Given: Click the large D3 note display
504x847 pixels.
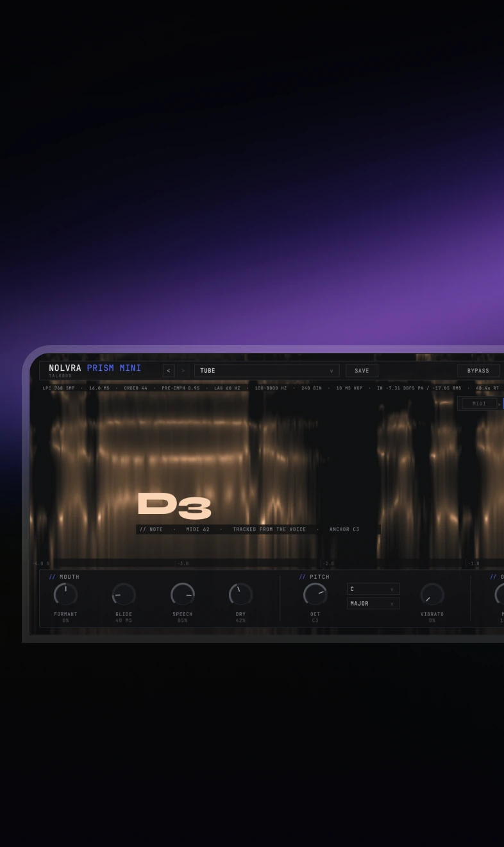Looking at the screenshot, I should click(174, 506).
